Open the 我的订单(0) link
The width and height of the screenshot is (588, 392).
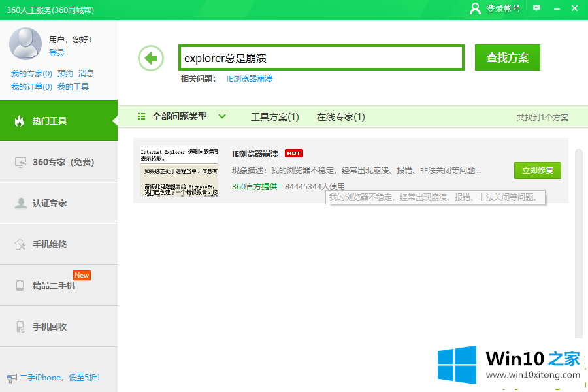pyautogui.click(x=31, y=87)
